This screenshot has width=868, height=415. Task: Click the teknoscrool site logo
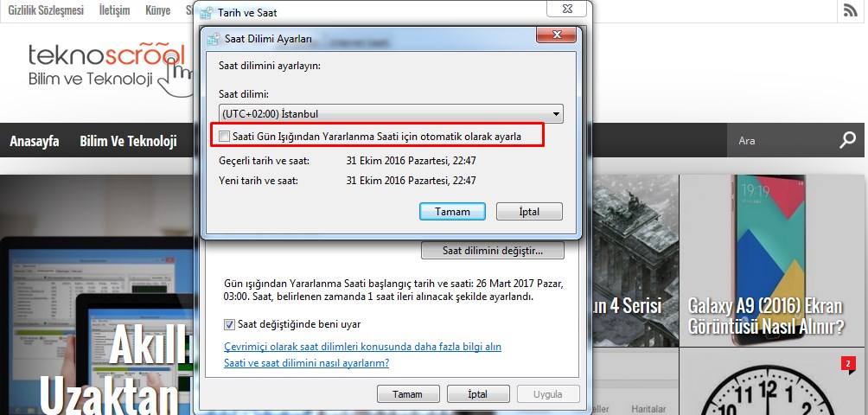point(111,69)
